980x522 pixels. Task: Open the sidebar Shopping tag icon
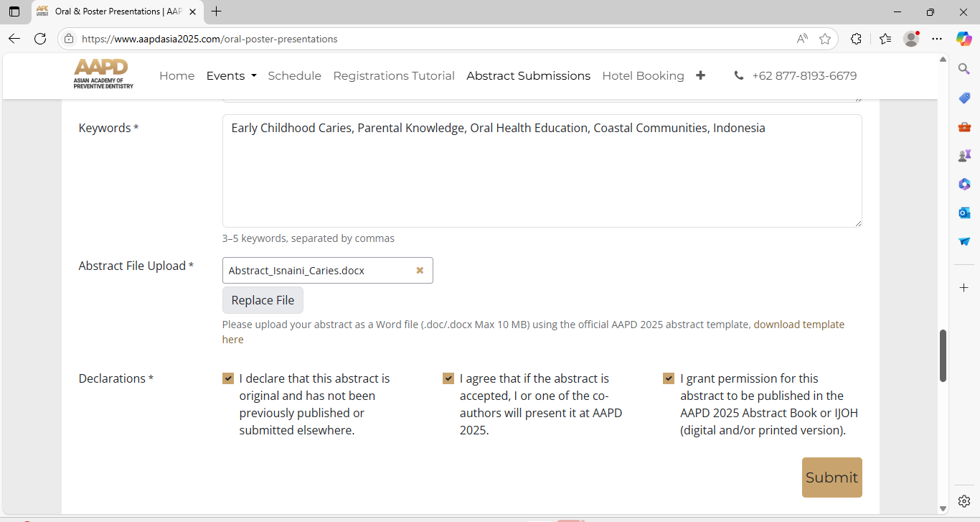pos(964,98)
